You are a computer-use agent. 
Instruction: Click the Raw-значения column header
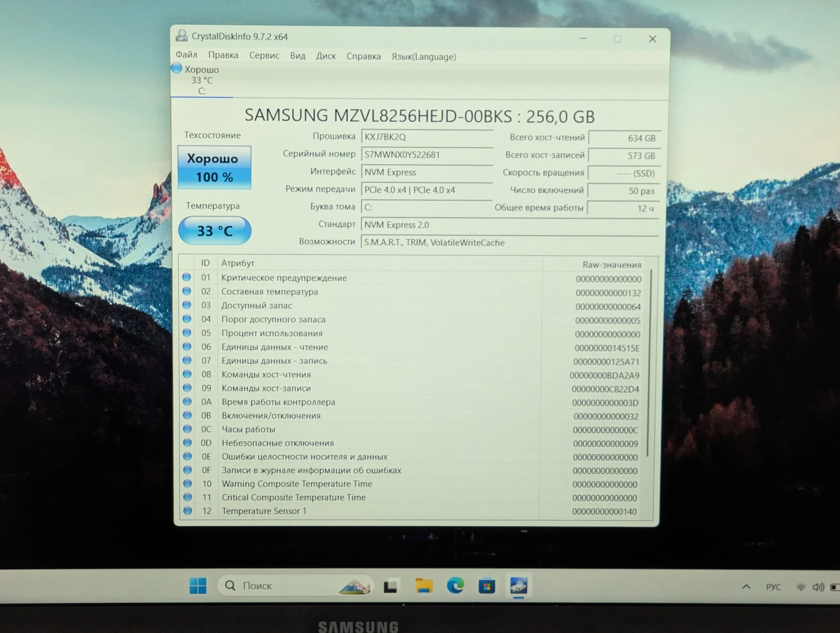pos(594,264)
